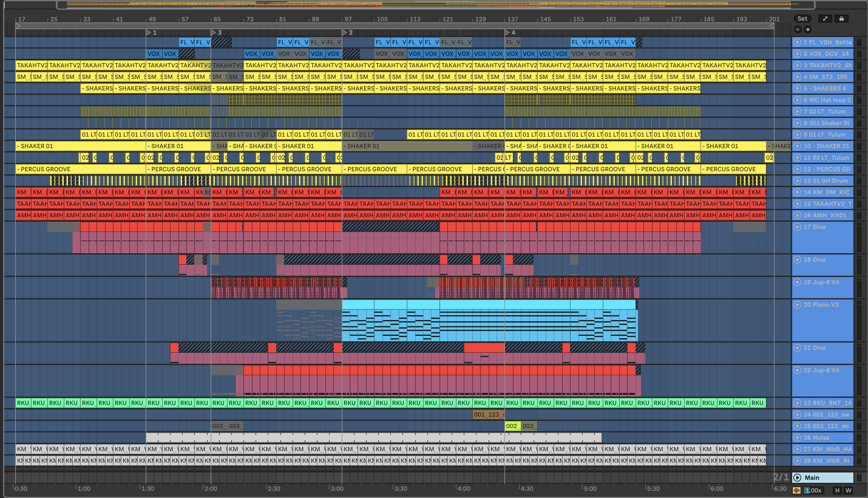Image resolution: width=868 pixels, height=498 pixels.
Task: Click the Set locator button
Action: [802, 19]
